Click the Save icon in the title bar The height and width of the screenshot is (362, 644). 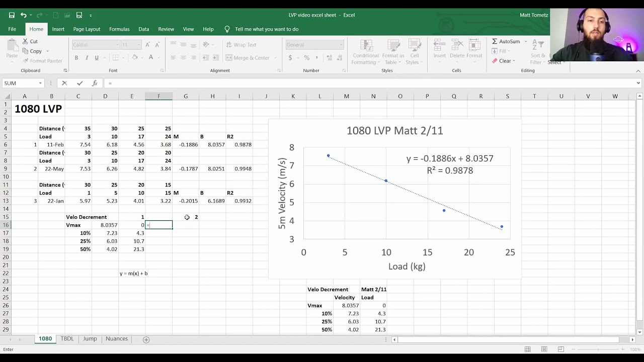[12, 15]
